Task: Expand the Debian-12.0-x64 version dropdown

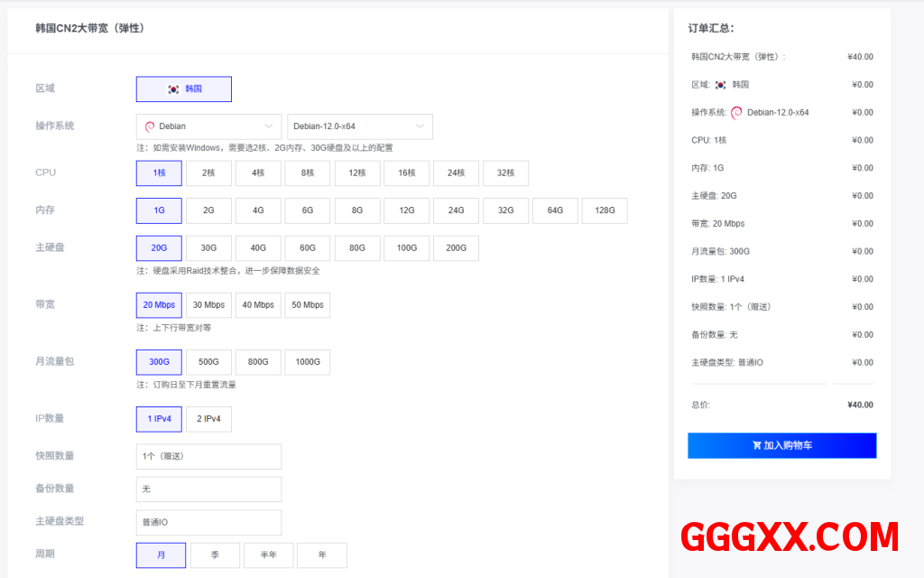Action: 359,126
